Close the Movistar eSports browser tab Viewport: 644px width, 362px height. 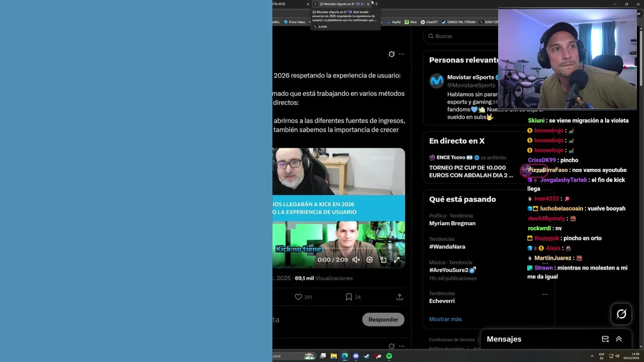point(368,4)
